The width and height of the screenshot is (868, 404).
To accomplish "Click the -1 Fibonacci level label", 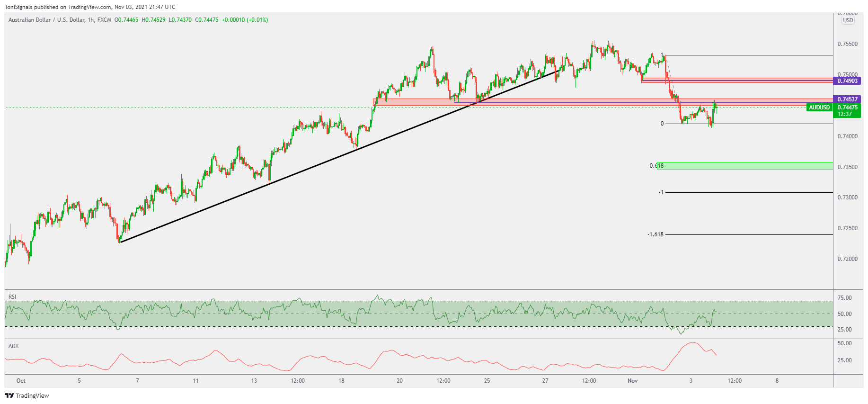I will 661,192.
